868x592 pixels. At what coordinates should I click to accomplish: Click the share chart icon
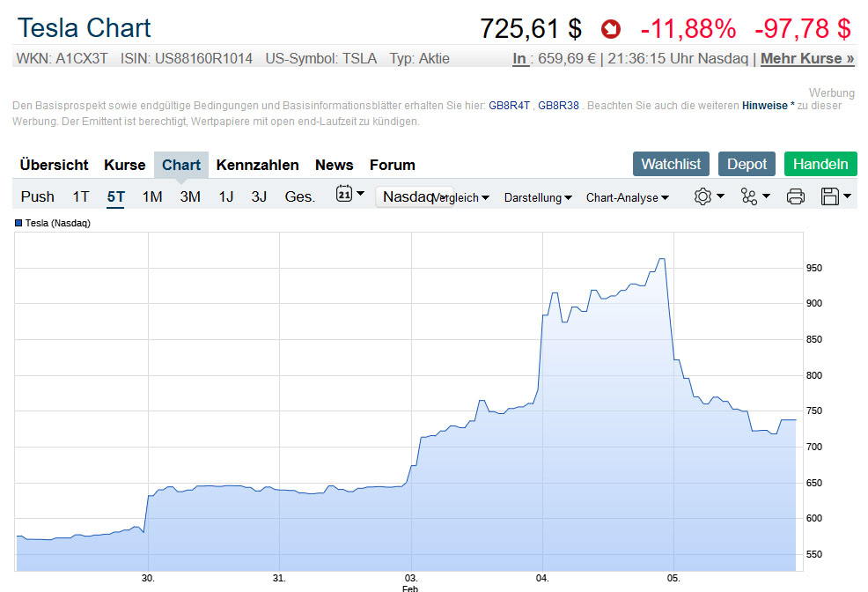749,196
